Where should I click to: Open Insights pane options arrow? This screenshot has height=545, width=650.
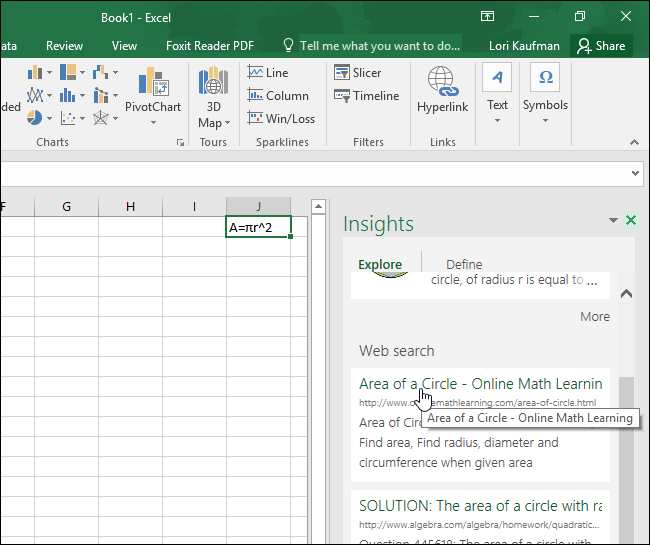point(613,221)
